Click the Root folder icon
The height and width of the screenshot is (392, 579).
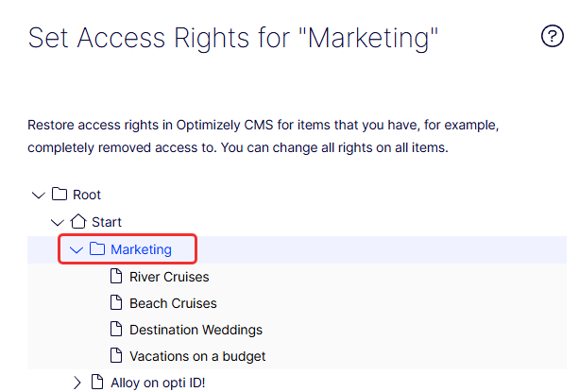[60, 195]
